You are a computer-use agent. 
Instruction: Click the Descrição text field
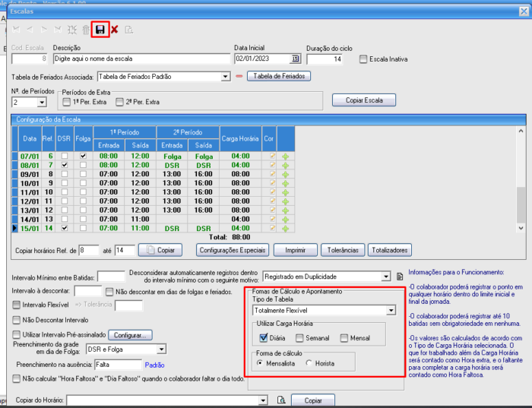(141, 59)
